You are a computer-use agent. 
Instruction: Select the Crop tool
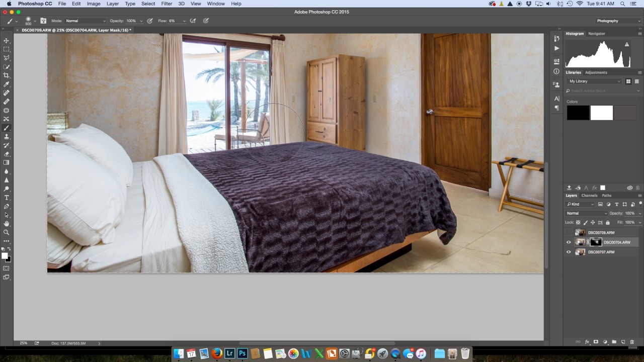(x=7, y=75)
